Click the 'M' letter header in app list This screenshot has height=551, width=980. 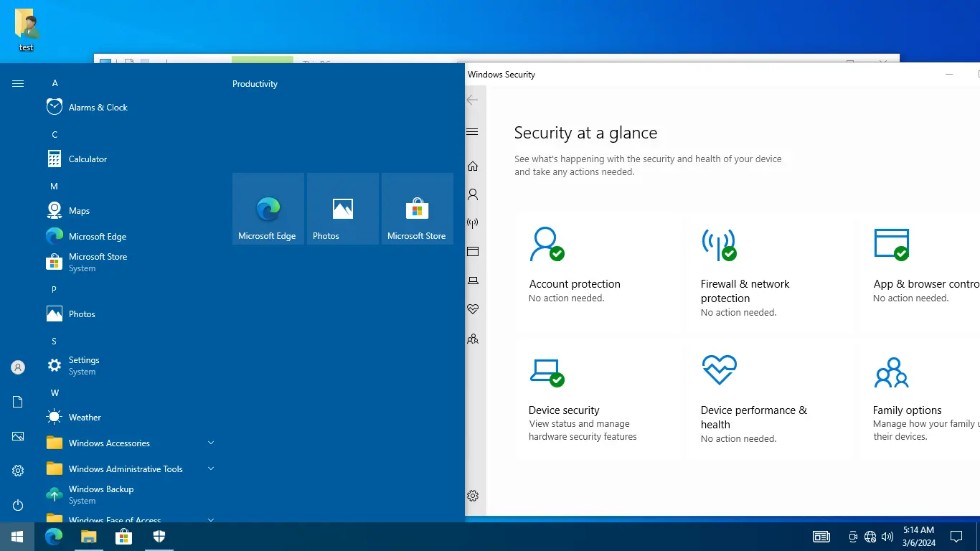tap(54, 187)
